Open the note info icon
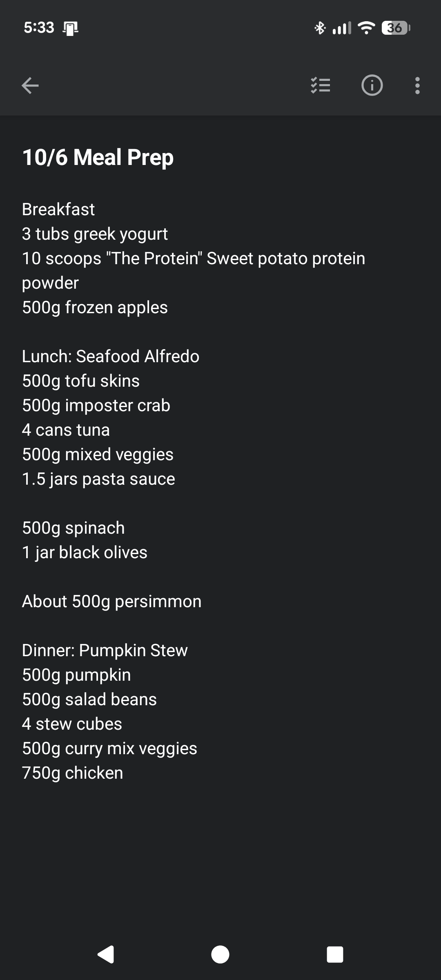The image size is (441, 980). [x=372, y=86]
